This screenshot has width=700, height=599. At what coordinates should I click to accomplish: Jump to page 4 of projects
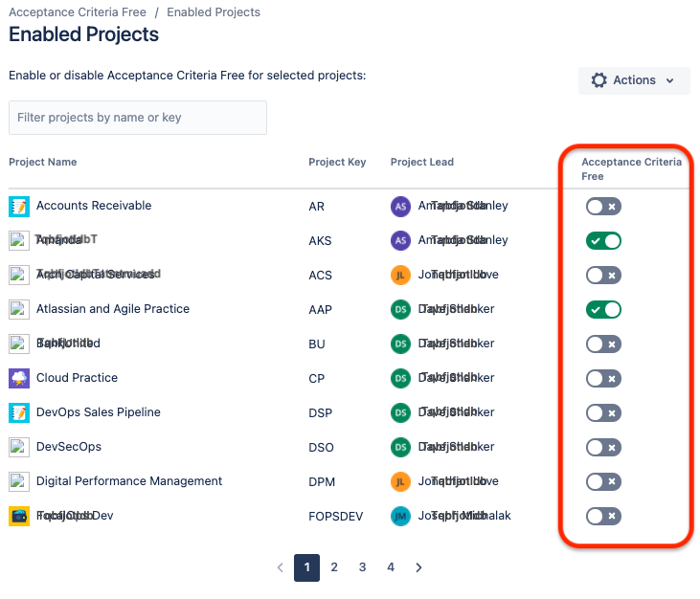(391, 567)
